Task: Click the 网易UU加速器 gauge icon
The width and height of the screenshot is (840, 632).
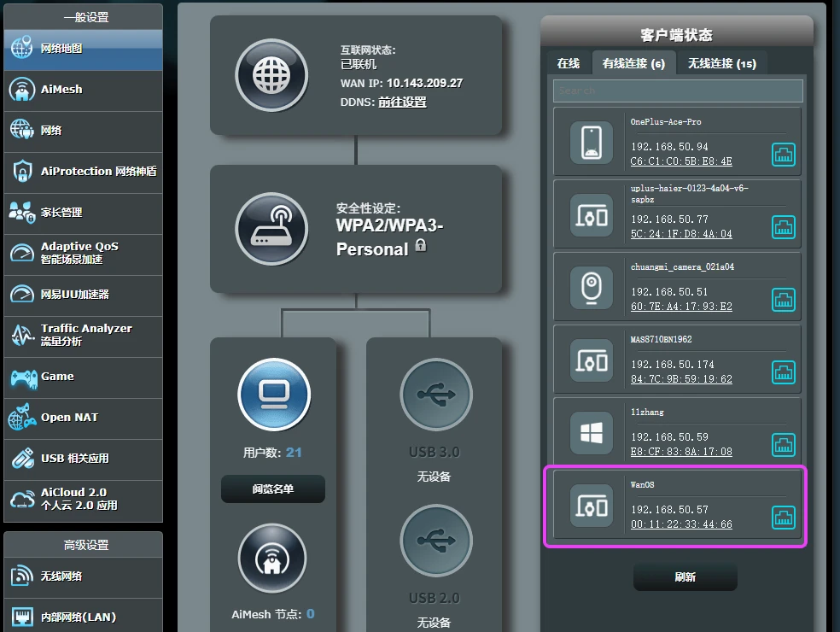Action: pyautogui.click(x=22, y=294)
